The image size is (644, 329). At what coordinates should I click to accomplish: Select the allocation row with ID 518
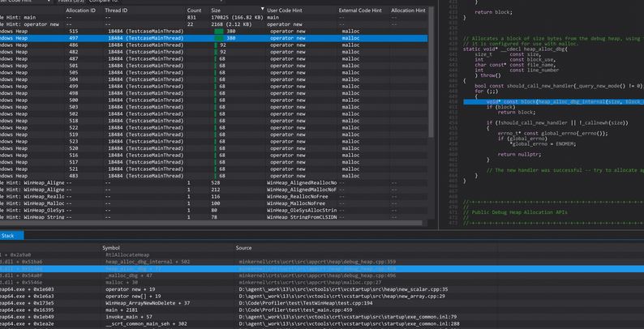click(x=213, y=121)
